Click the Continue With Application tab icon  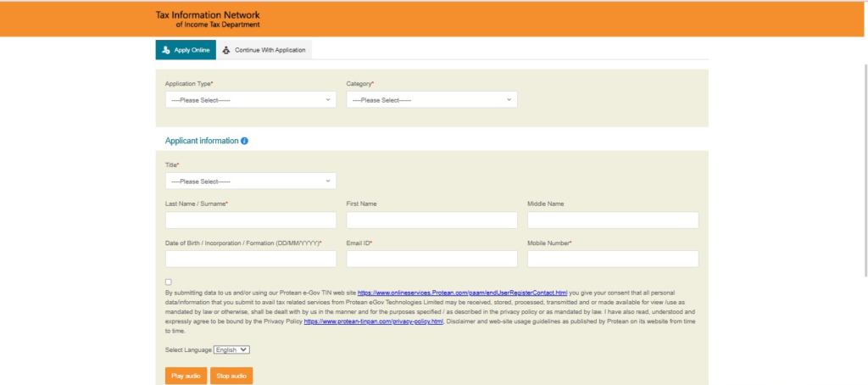click(x=226, y=50)
